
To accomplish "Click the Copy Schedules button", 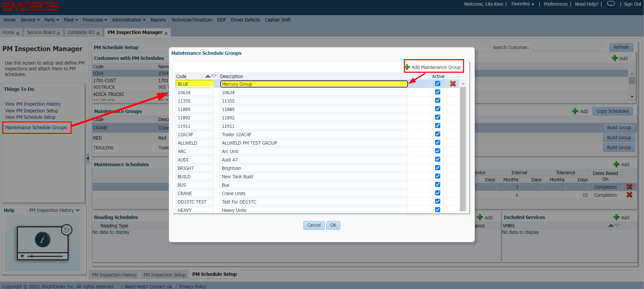I will click(612, 111).
